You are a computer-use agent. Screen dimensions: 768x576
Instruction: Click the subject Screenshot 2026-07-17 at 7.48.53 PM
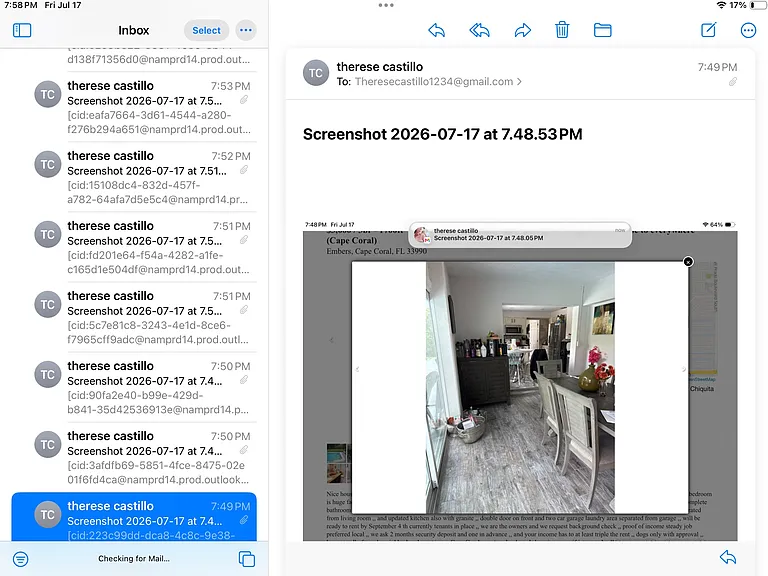point(442,134)
